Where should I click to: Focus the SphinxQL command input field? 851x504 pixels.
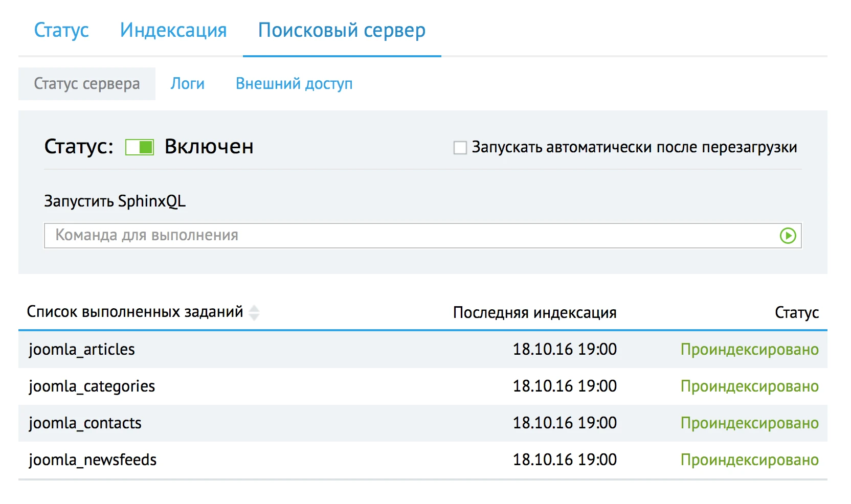pos(409,236)
